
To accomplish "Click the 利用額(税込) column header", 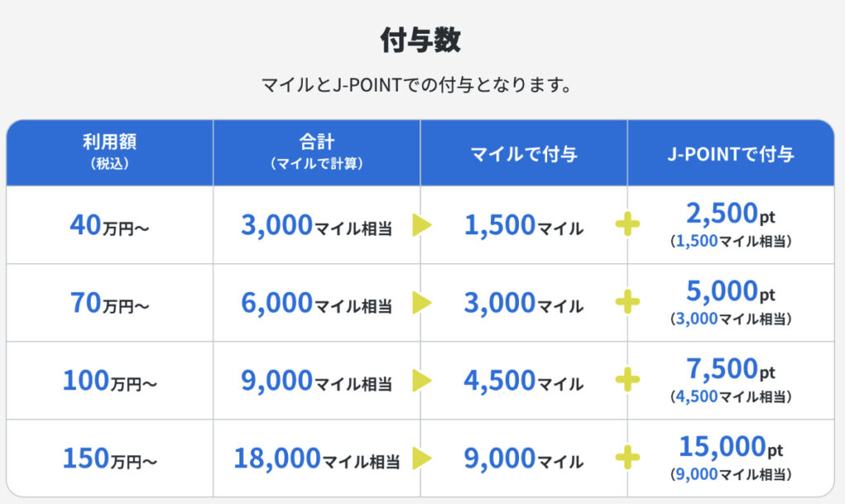I will [x=110, y=152].
